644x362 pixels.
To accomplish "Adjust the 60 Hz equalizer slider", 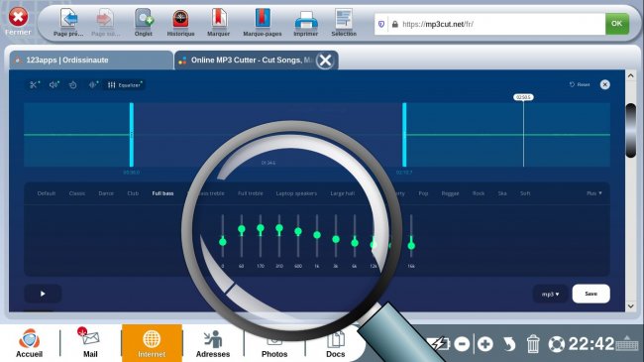I will pyautogui.click(x=242, y=229).
